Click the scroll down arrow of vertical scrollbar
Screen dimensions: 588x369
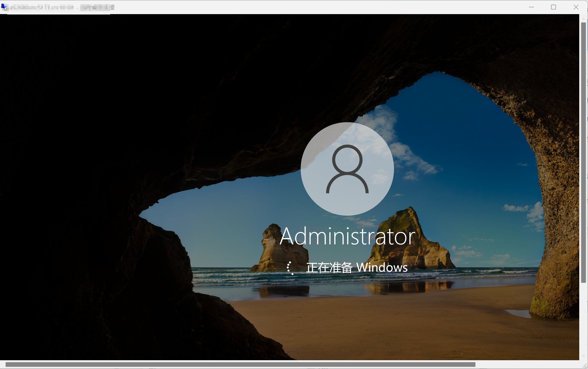[583, 357]
